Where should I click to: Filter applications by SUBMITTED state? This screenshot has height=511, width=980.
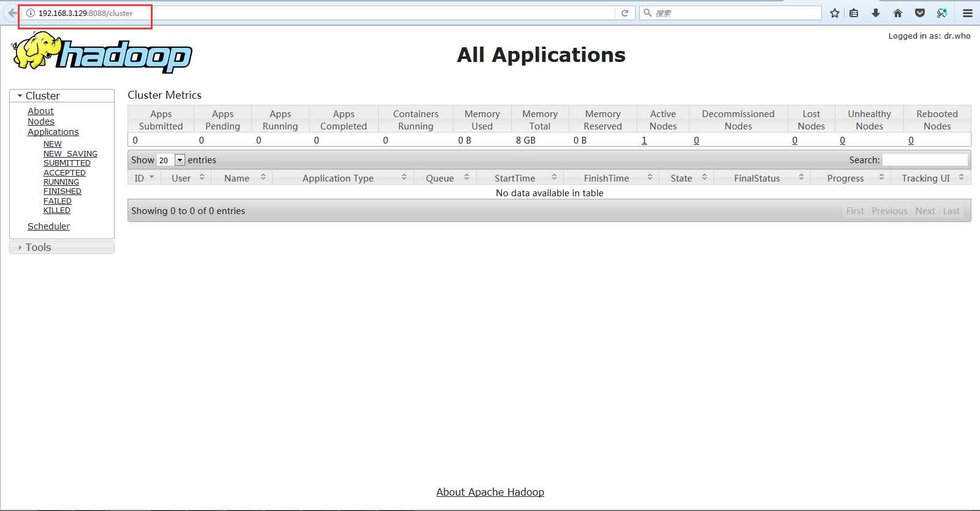click(67, 163)
